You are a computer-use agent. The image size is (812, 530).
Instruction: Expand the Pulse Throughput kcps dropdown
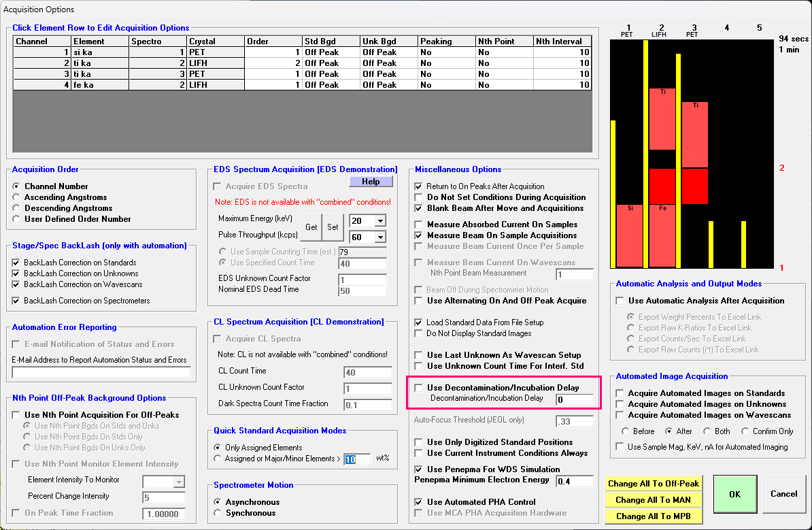(379, 237)
